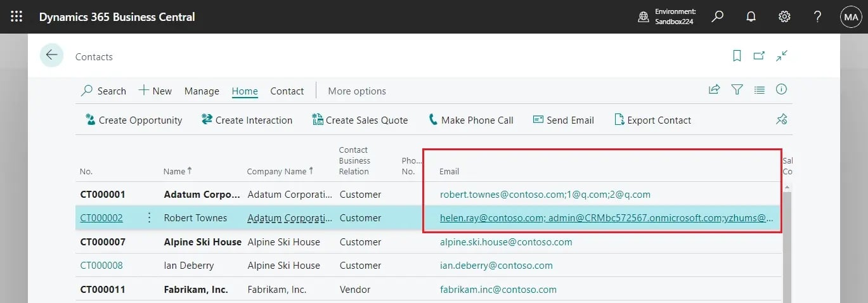Open contact CT000002 link
Image resolution: width=868 pixels, height=303 pixels.
(101, 217)
